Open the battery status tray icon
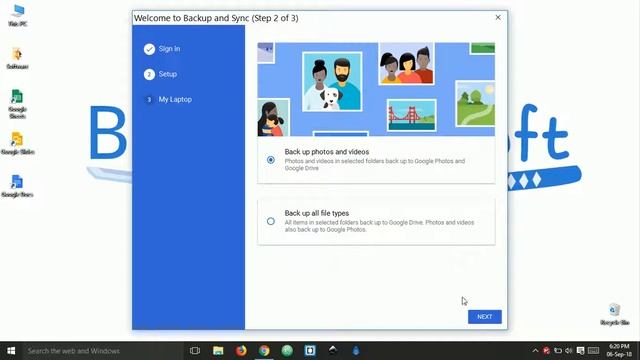 pos(558,351)
